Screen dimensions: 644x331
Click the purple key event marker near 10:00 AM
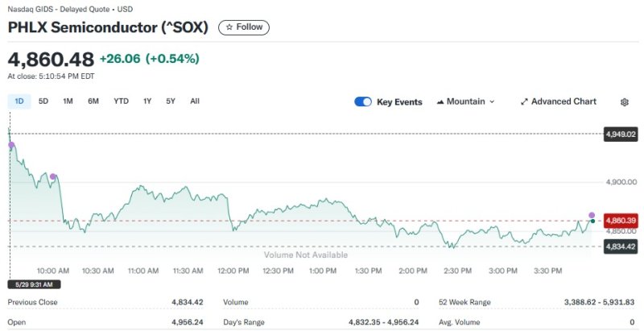(x=52, y=176)
